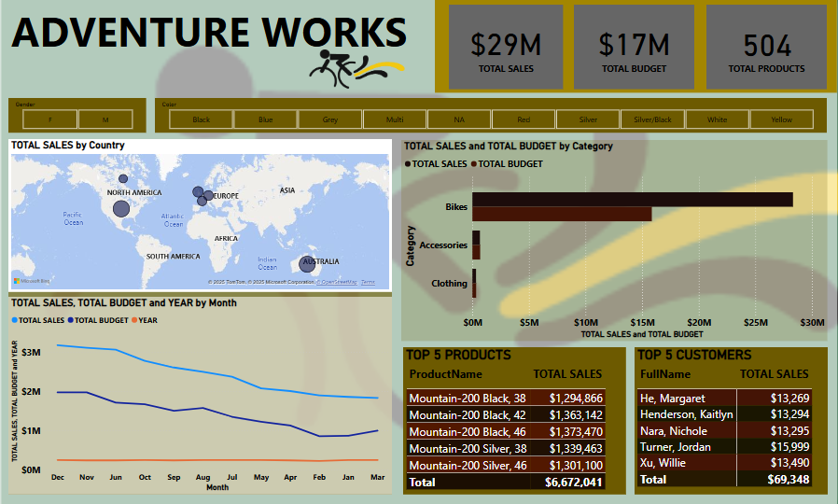Click the TOTAL BUDGET legend marker in line chart
This screenshot has width=838, height=504.
click(70, 321)
